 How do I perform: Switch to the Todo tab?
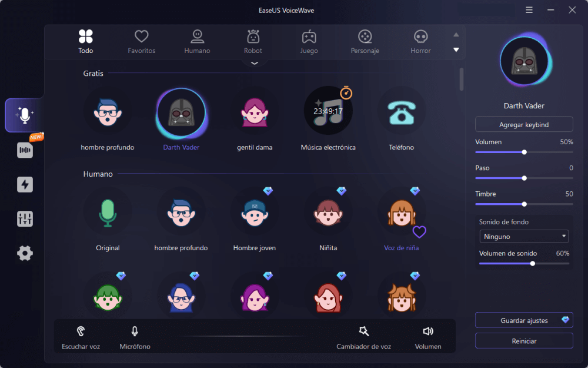click(x=85, y=42)
